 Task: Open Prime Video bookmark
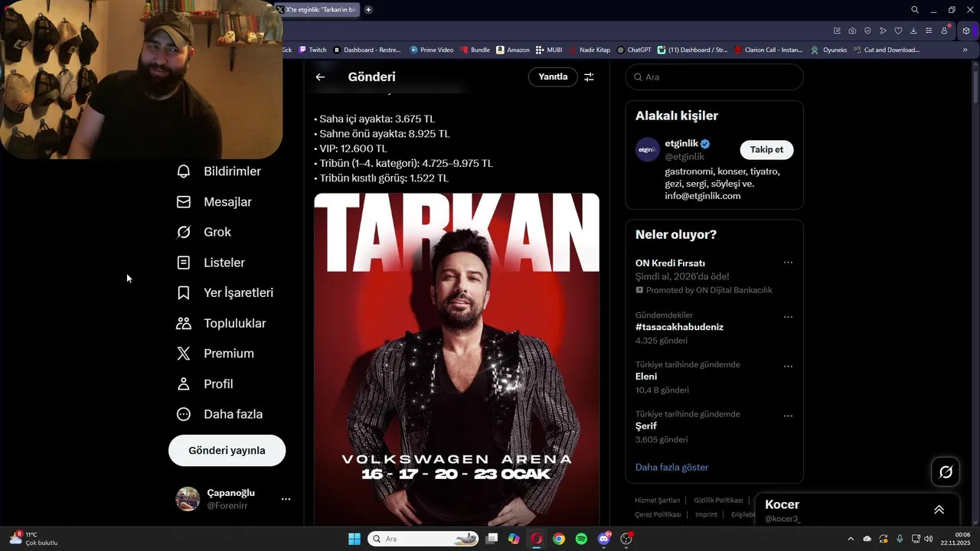pos(432,50)
